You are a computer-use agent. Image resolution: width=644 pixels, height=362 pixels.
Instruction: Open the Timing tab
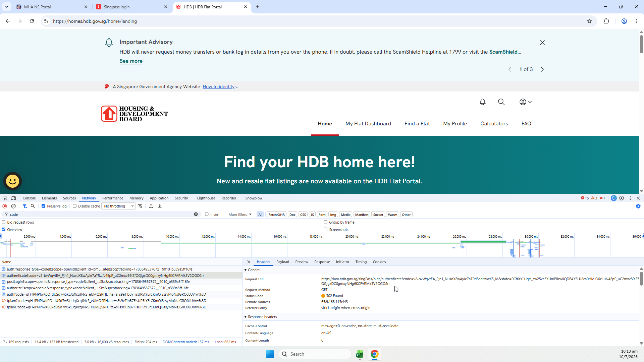tap(361, 262)
